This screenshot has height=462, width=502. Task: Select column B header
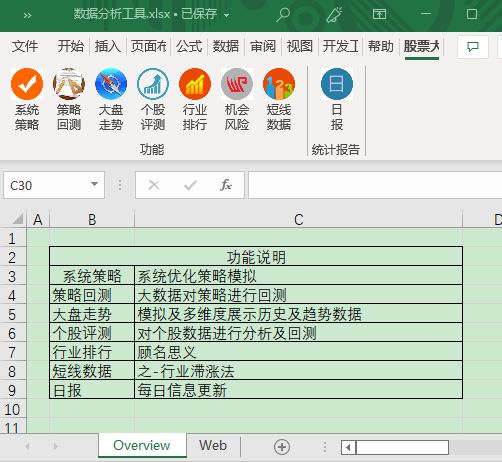[x=92, y=219]
